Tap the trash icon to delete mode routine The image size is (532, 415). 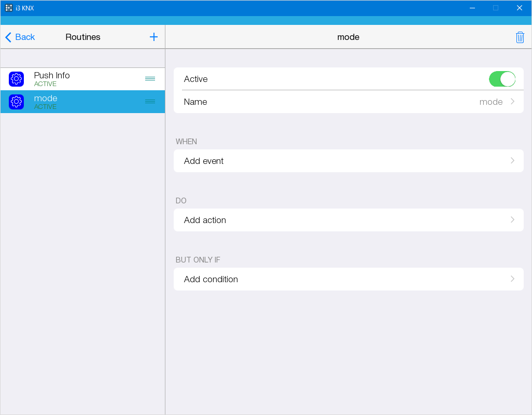(520, 37)
